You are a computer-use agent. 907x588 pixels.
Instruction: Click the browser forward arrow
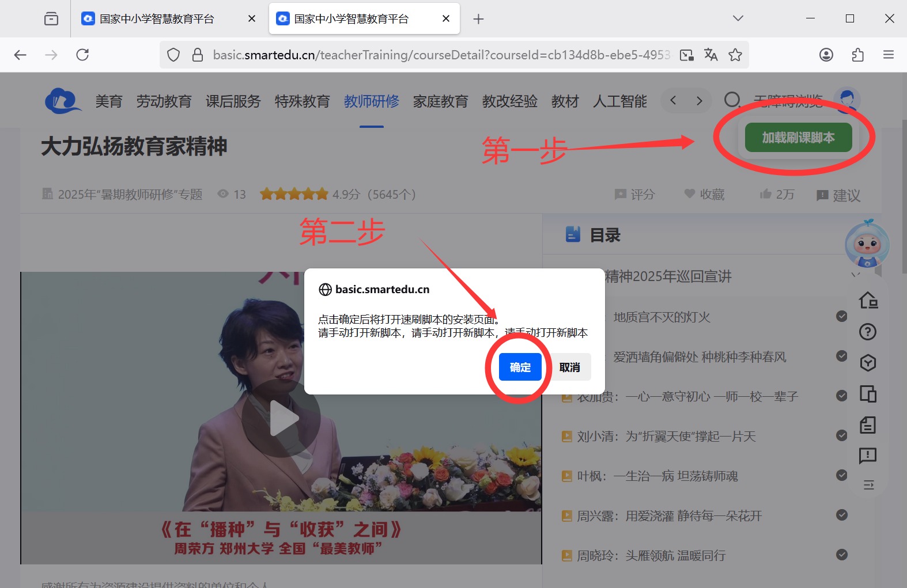[51, 55]
